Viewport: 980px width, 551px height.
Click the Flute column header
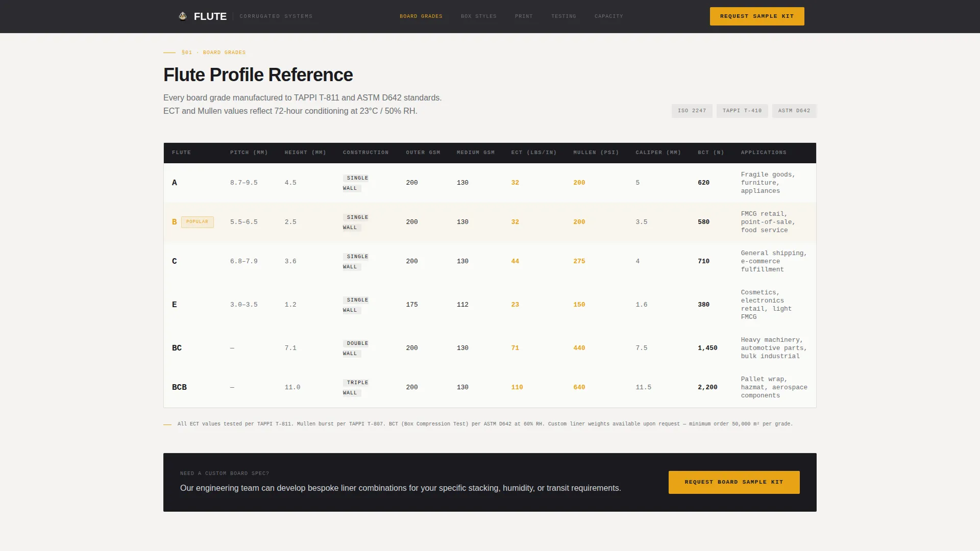(181, 153)
